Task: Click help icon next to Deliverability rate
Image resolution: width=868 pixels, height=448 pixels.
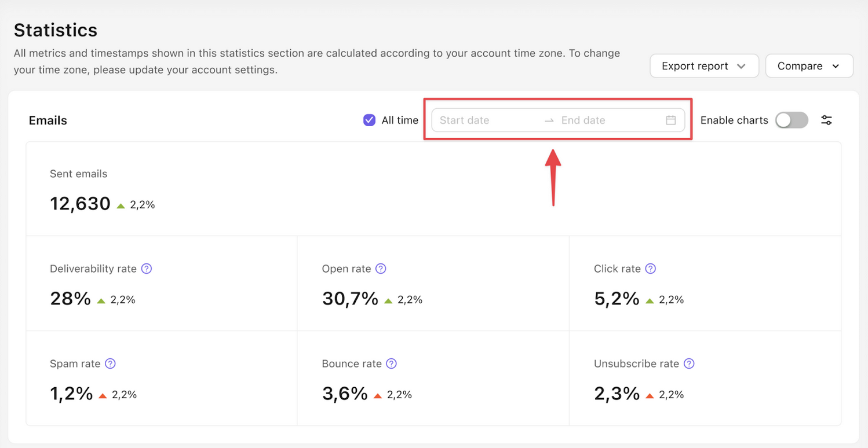Action: point(147,269)
